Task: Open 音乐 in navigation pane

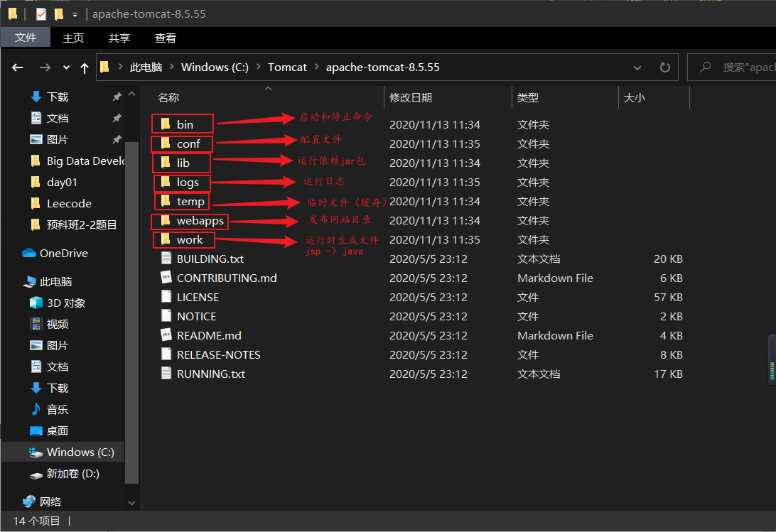Action: tap(58, 409)
